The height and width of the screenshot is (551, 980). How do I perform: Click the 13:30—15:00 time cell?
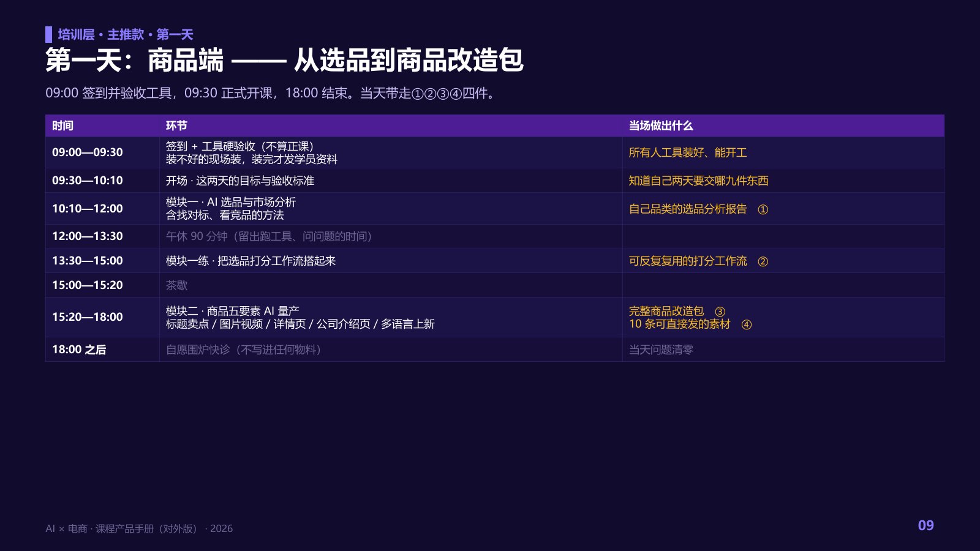[x=102, y=261]
